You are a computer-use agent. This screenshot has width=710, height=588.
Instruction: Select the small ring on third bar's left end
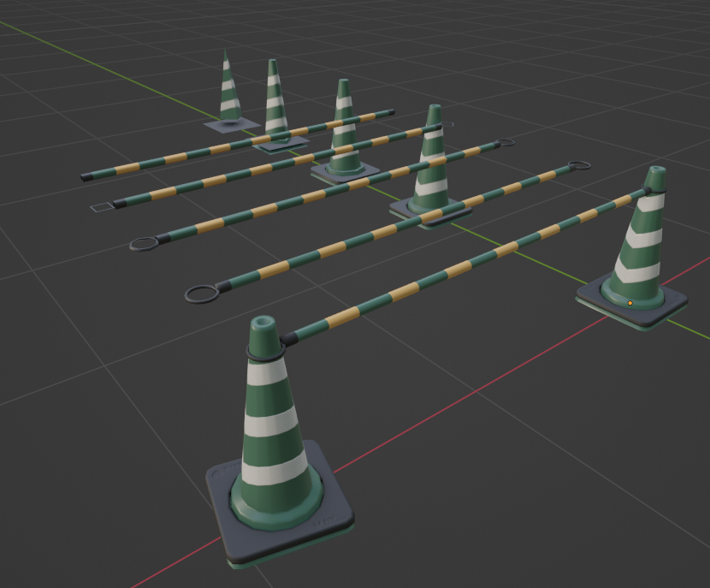click(141, 245)
